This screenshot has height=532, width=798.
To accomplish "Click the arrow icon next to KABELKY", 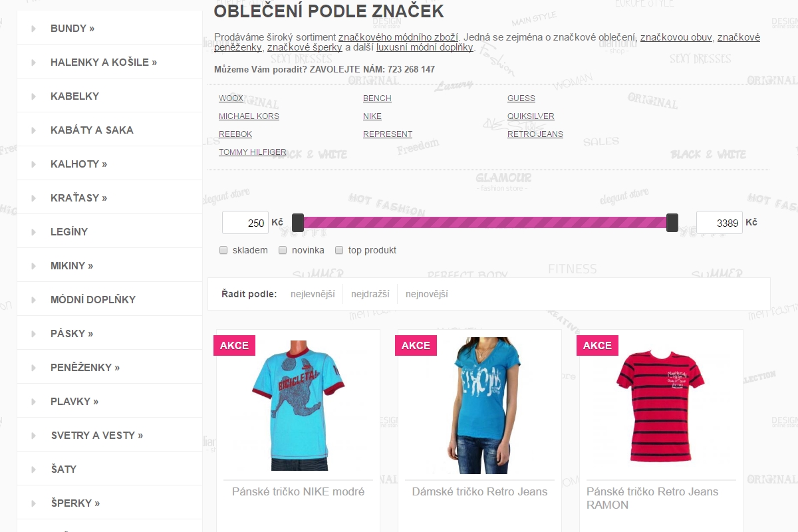I will [33, 96].
